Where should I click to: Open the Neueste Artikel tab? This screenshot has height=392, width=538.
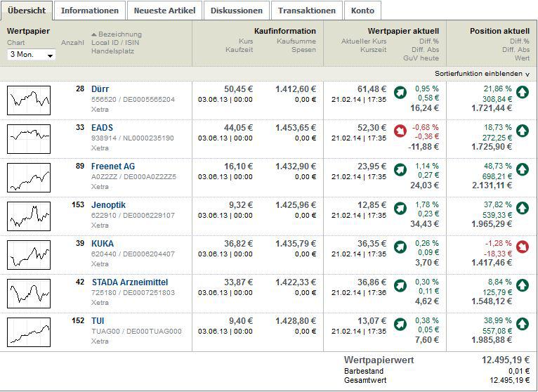(x=166, y=11)
